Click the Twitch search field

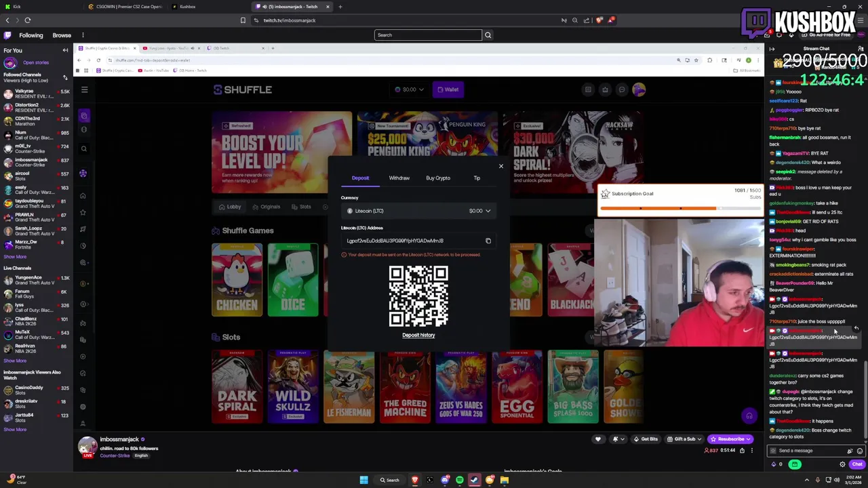pos(428,35)
